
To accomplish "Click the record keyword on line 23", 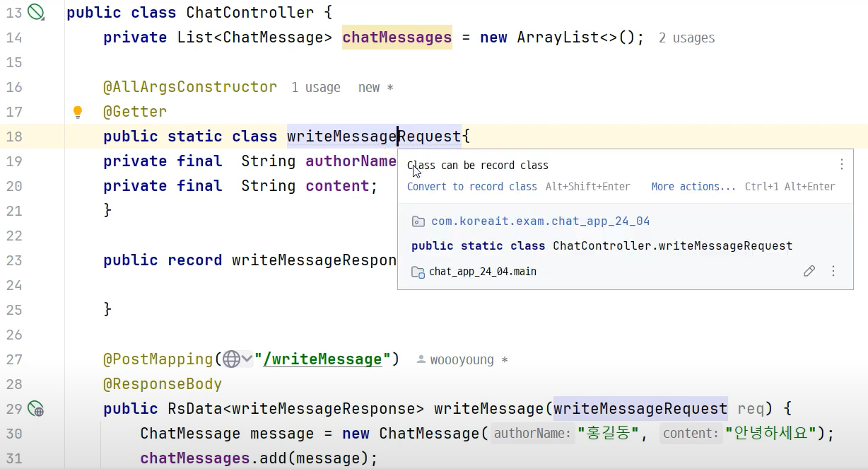I will (x=195, y=260).
